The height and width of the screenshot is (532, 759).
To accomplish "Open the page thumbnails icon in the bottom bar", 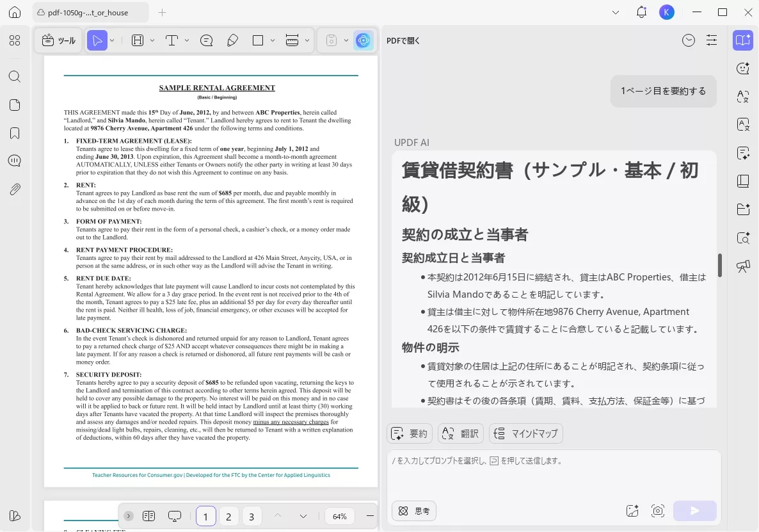I will click(x=149, y=516).
